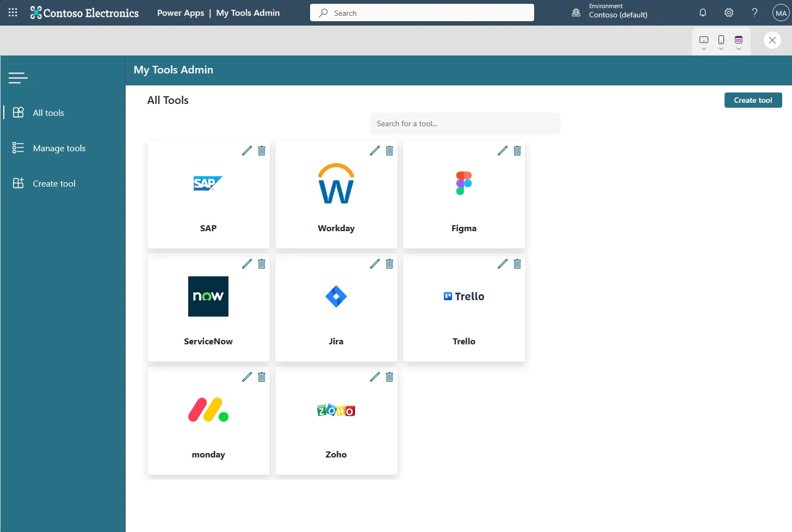
Task: Delete the Trello tool card
Action: 517,264
